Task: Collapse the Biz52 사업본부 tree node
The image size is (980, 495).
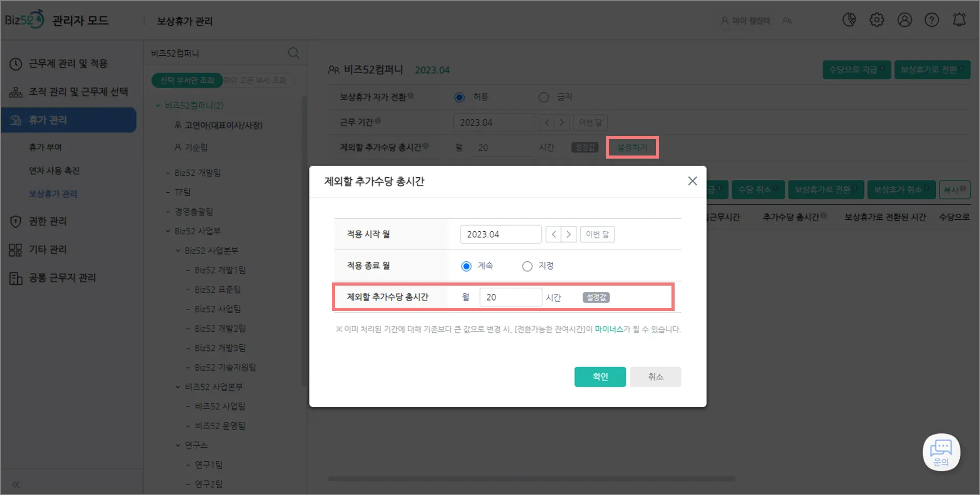Action: click(x=177, y=250)
